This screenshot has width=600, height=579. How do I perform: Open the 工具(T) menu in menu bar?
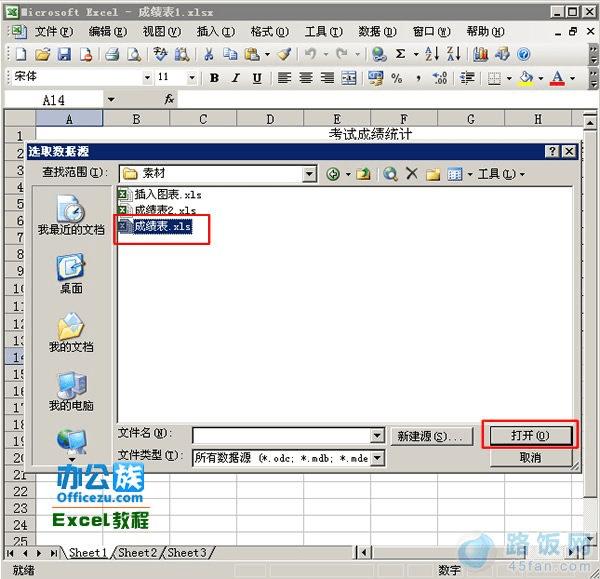pos(323,31)
